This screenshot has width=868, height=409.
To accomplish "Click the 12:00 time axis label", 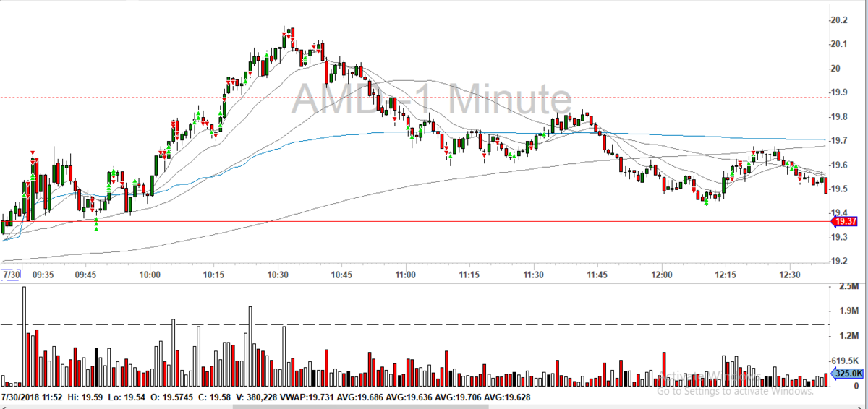I will [x=661, y=275].
